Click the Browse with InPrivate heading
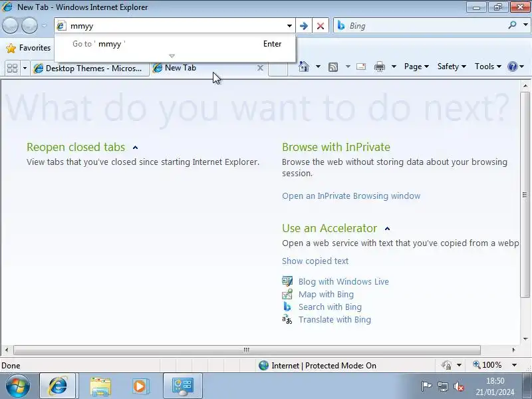Viewport: 532px width, 399px height. click(336, 147)
